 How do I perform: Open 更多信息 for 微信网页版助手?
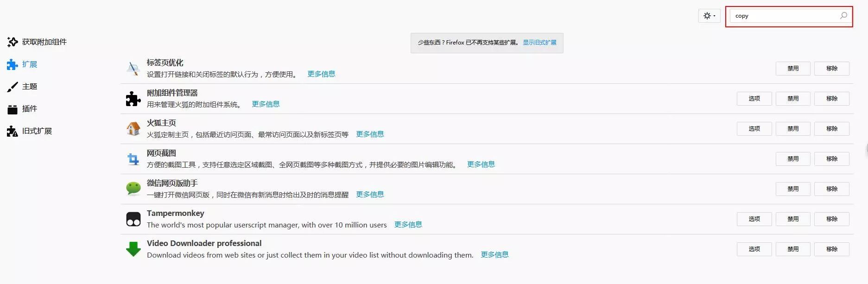click(370, 195)
